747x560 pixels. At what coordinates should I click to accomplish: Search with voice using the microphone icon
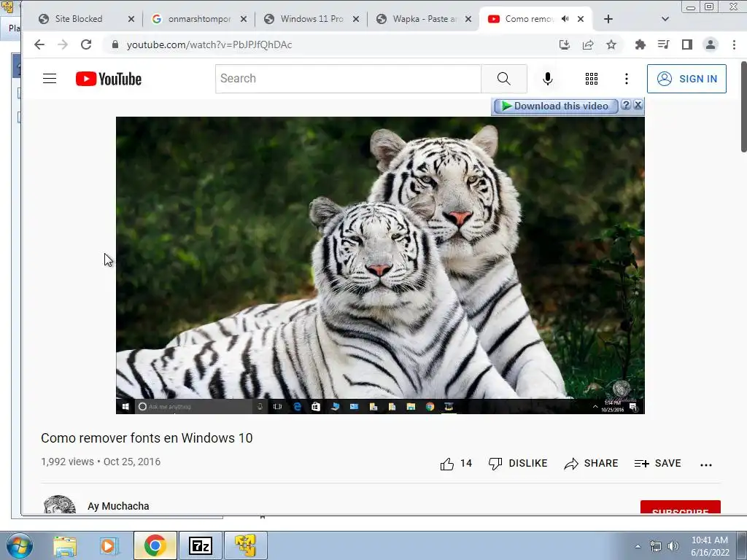[x=548, y=79]
